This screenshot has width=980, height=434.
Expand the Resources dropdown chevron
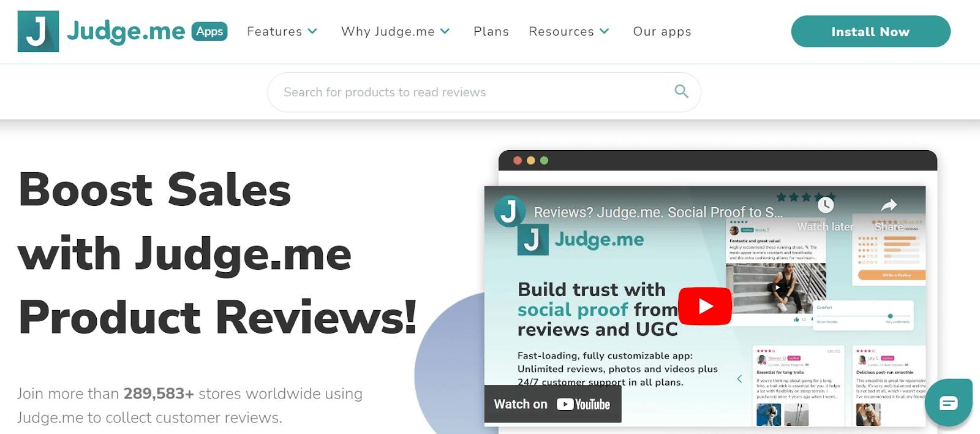[x=605, y=31]
